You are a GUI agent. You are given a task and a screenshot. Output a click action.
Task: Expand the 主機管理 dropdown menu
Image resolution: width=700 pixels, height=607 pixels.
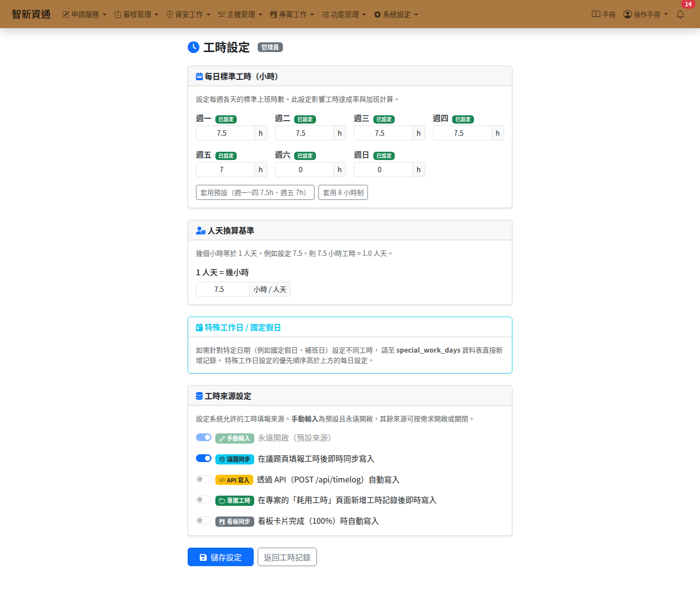click(240, 15)
